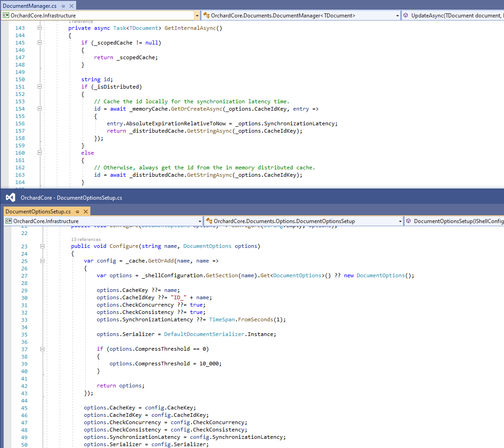The image size is (504, 448).
Task: Click the 'return options;' statement
Action: point(121,386)
